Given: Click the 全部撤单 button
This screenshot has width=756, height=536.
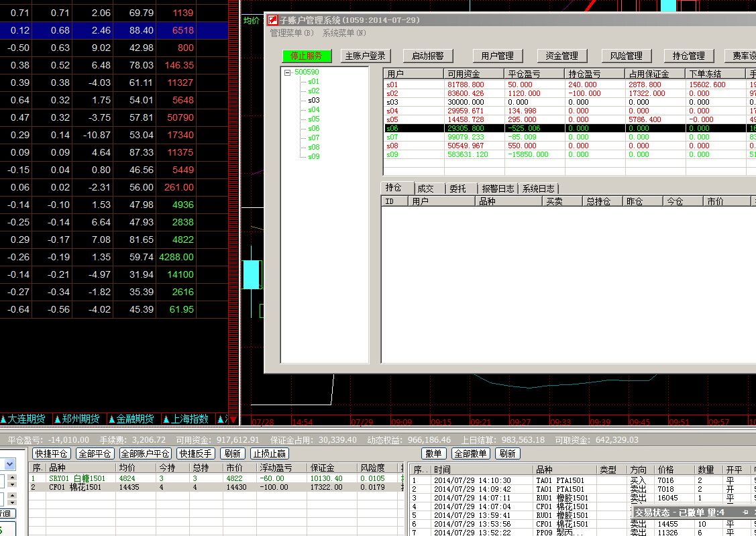Looking at the screenshot, I should (x=470, y=453).
